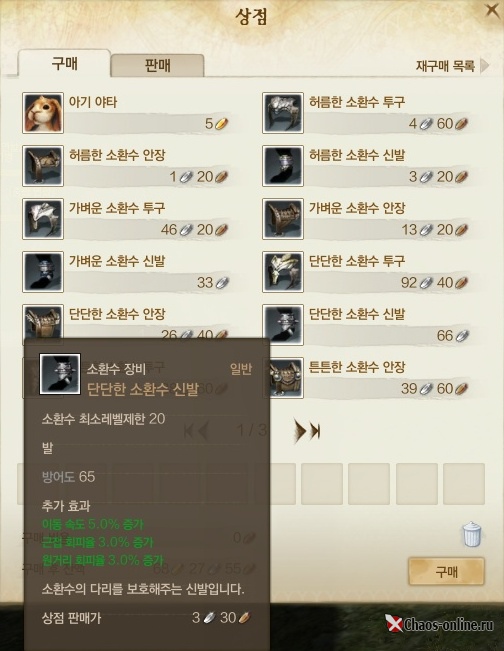Pick the 허름한 소환수 신발 boots icon
This screenshot has width=504, height=651.
click(283, 166)
